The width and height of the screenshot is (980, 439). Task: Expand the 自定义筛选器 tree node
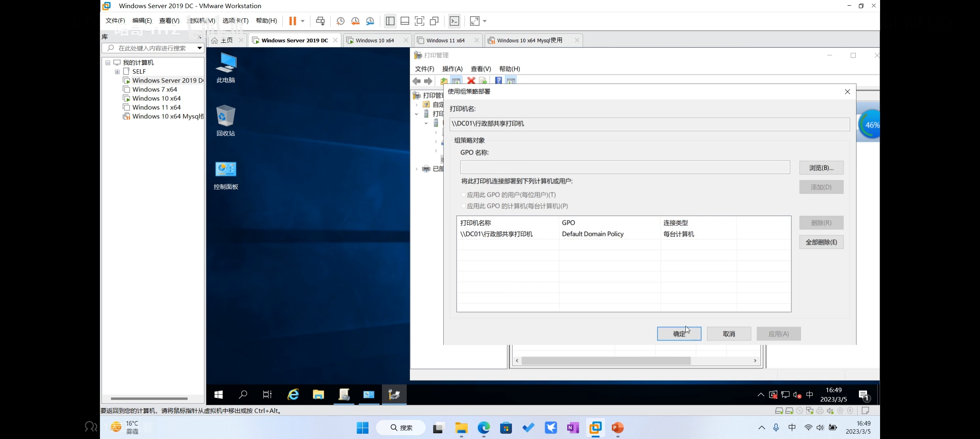click(416, 105)
